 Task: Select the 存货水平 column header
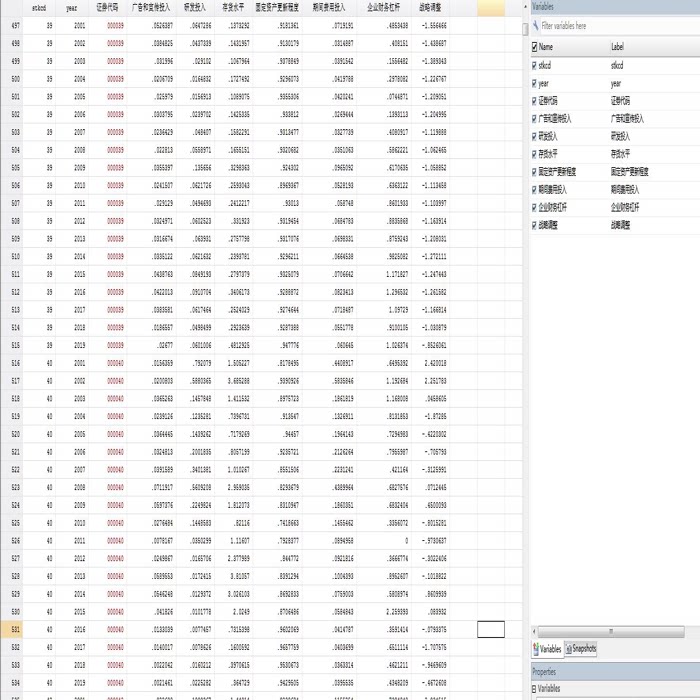(x=233, y=8)
